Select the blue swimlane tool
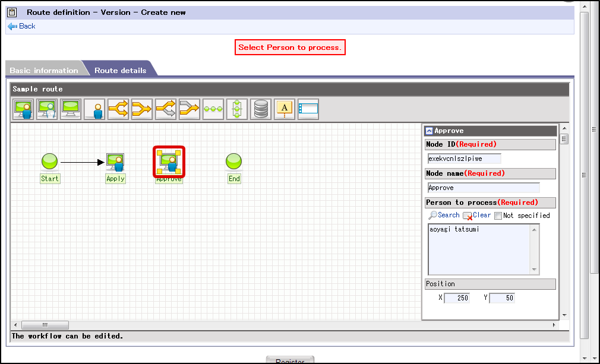This screenshot has width=600, height=364. click(x=308, y=109)
